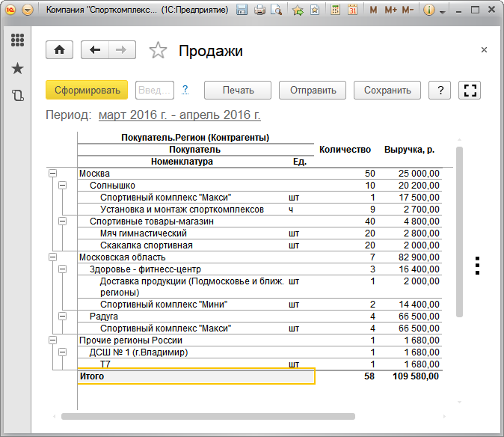
Task: Select the Доставка продукции row
Action: coord(259,287)
